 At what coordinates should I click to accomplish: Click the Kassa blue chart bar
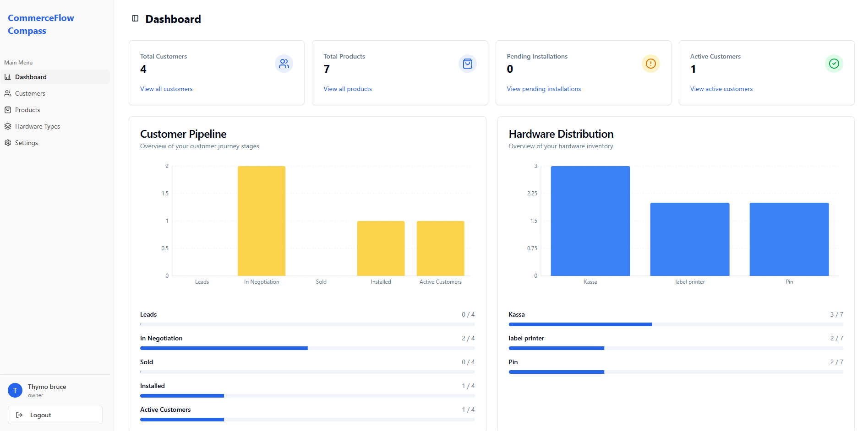point(590,221)
